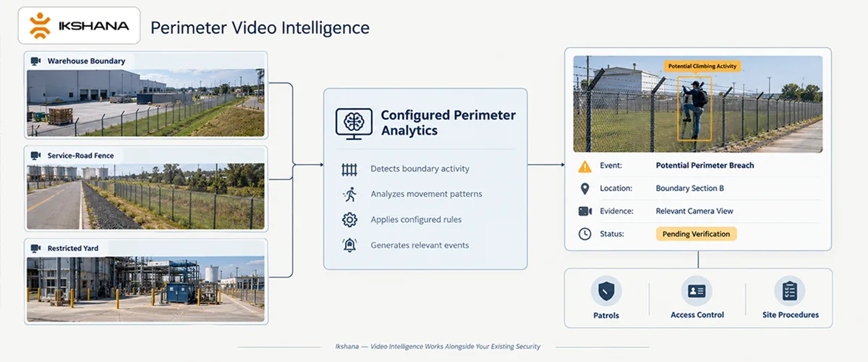Click the Ikshana footer tagline

[x=438, y=347]
